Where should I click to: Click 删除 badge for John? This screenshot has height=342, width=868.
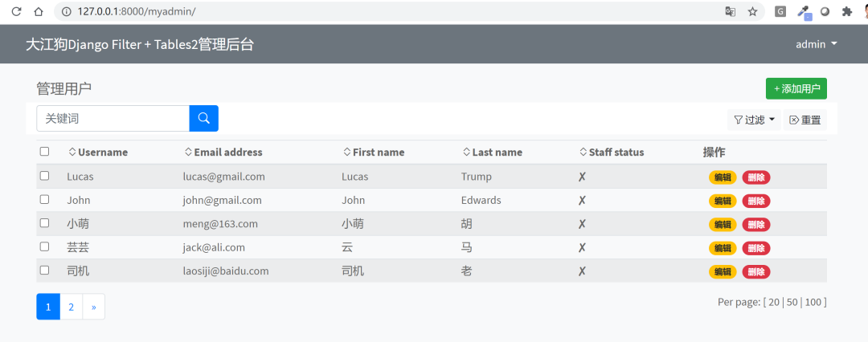[756, 201]
